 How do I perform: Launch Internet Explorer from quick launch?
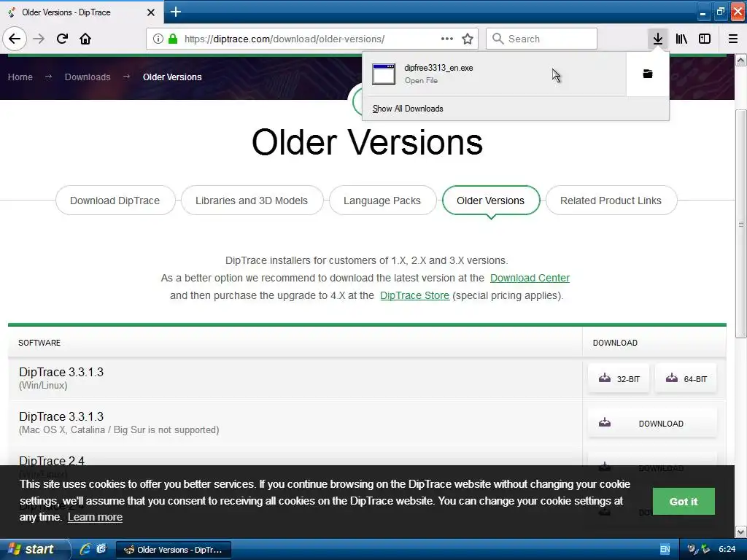pos(85,550)
